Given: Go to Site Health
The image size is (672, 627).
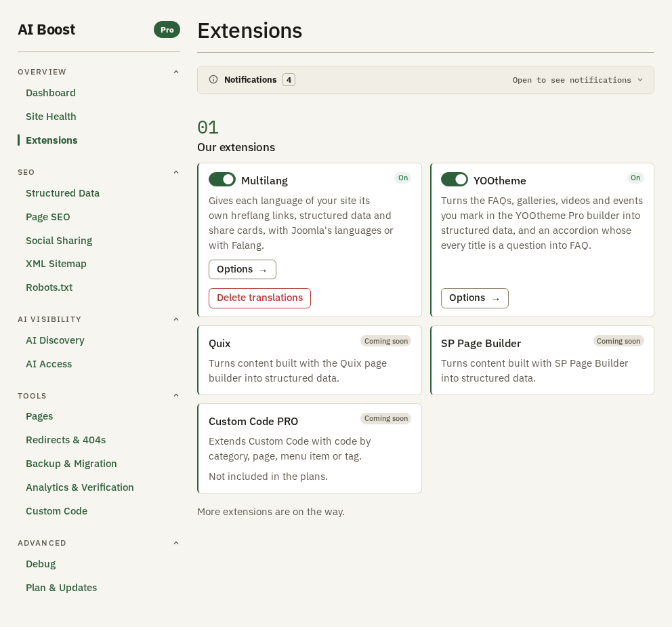Looking at the screenshot, I should 51,117.
